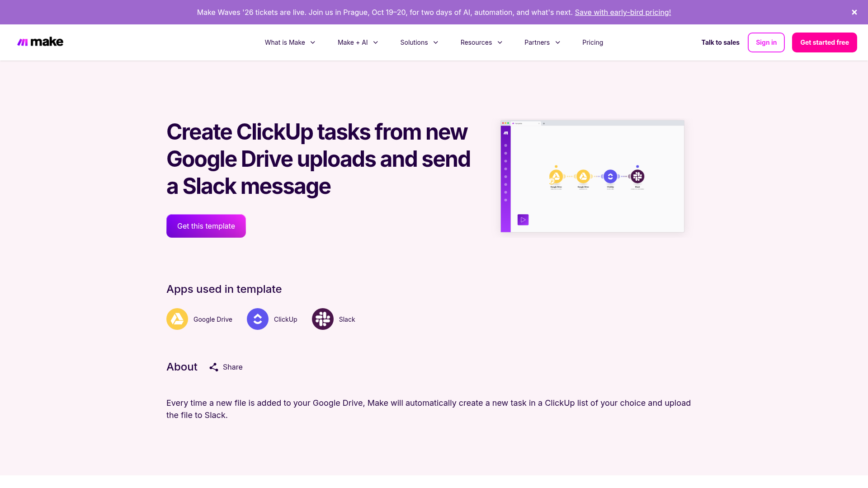Viewport: 868px width, 488px height.
Task: Click the Solutions menu label
Action: (414, 42)
